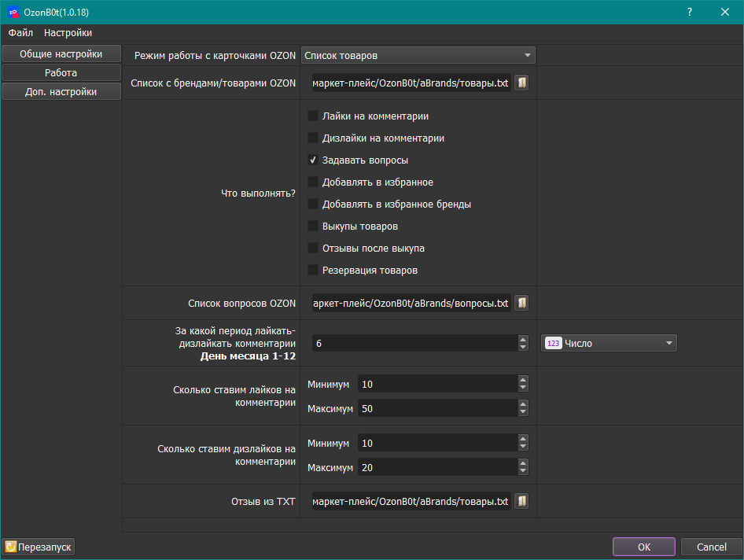The image size is (744, 560).
Task: Switch to Работа tab
Action: pos(61,72)
